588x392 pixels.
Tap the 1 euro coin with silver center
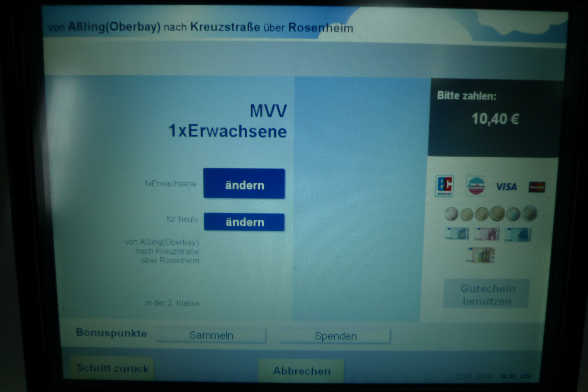(x=513, y=214)
